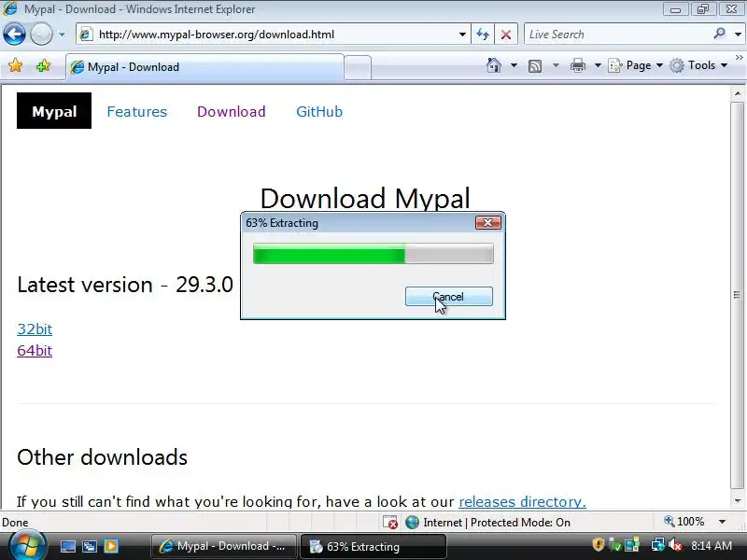Screen dimensions: 747x560
Task: Click the 8:14 AM taskbar clock
Action: [712, 545]
